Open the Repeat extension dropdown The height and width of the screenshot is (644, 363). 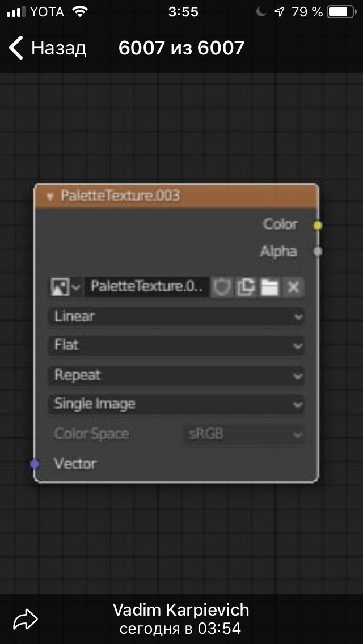(x=176, y=375)
